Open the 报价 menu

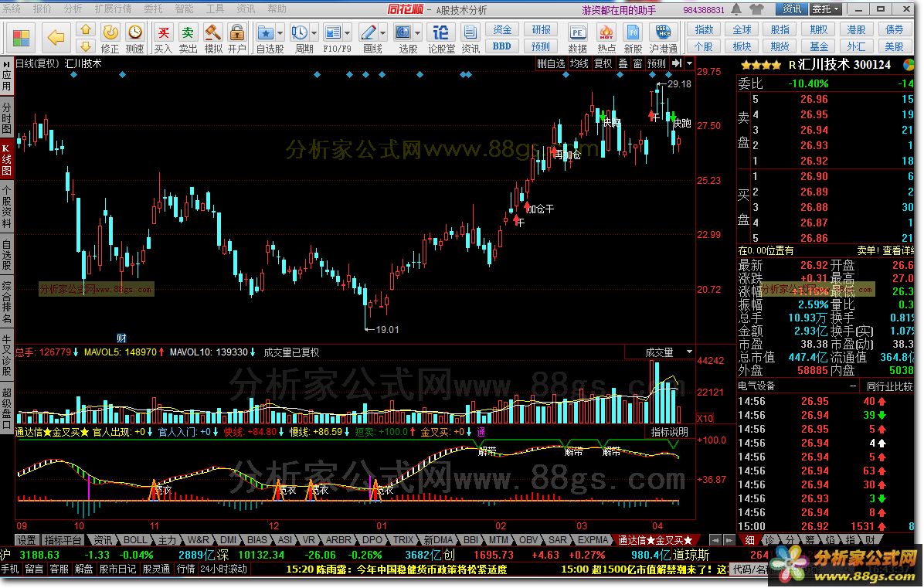click(42, 8)
